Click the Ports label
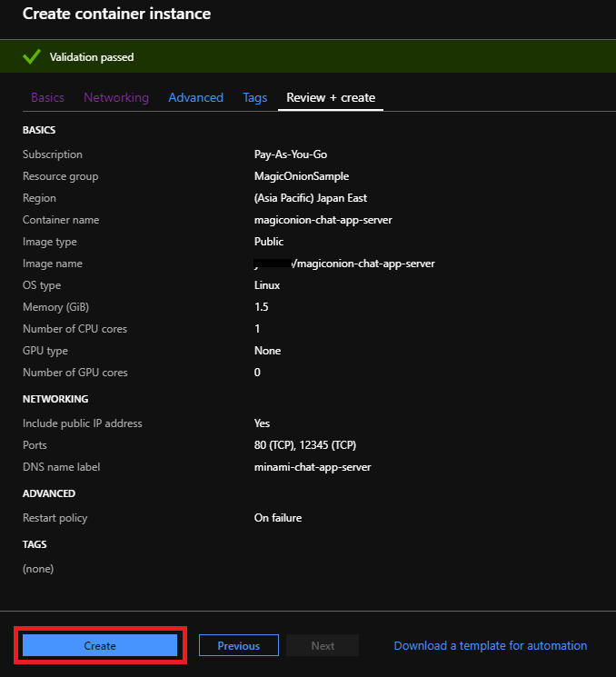 [x=35, y=445]
